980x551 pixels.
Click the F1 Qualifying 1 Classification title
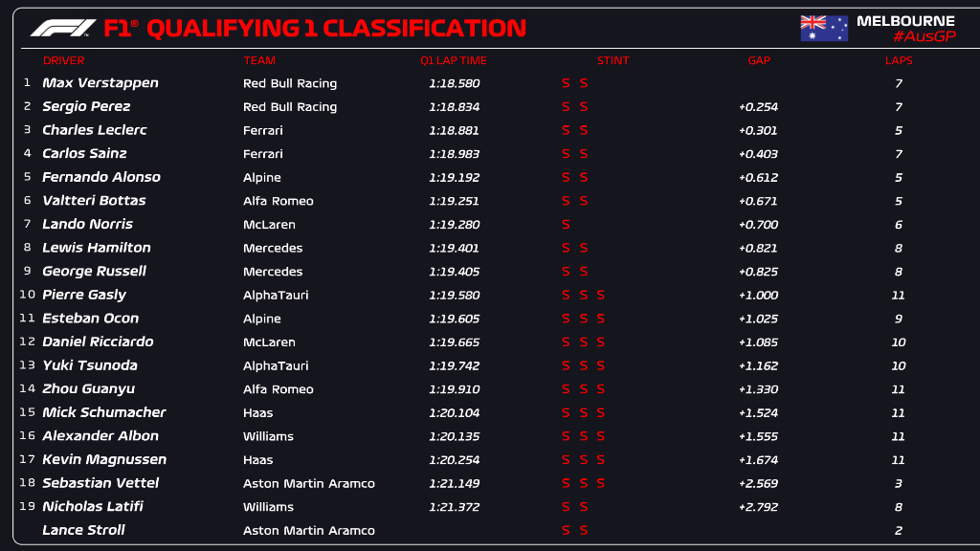[314, 28]
